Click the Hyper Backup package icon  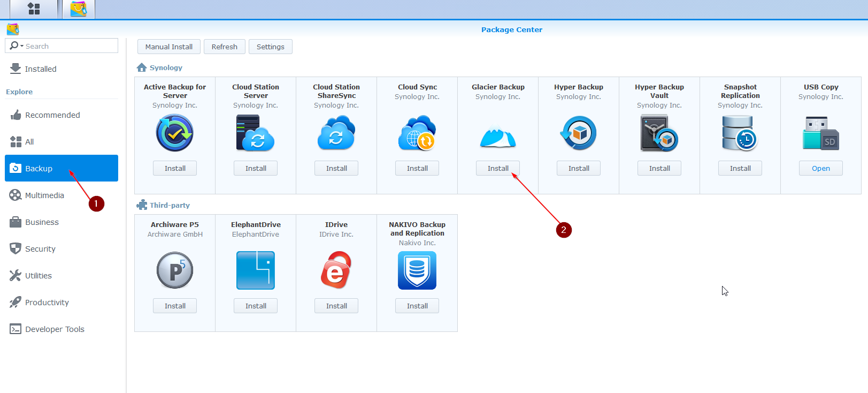tap(579, 133)
